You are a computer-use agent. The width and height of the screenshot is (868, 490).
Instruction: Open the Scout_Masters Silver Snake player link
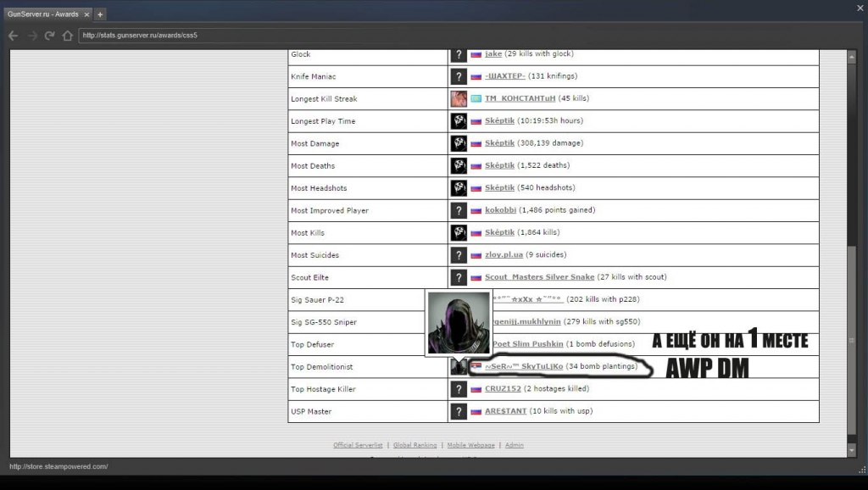click(x=539, y=277)
